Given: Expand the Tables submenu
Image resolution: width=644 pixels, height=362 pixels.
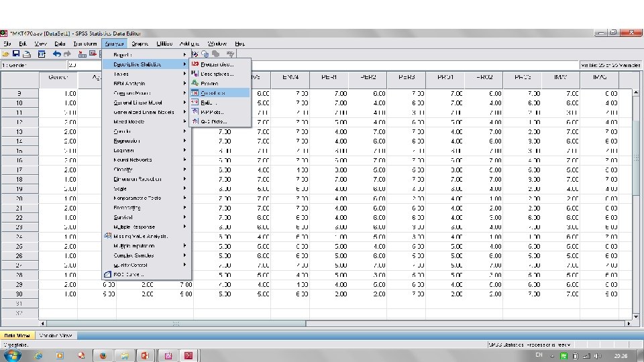Looking at the screenshot, I should [x=146, y=74].
